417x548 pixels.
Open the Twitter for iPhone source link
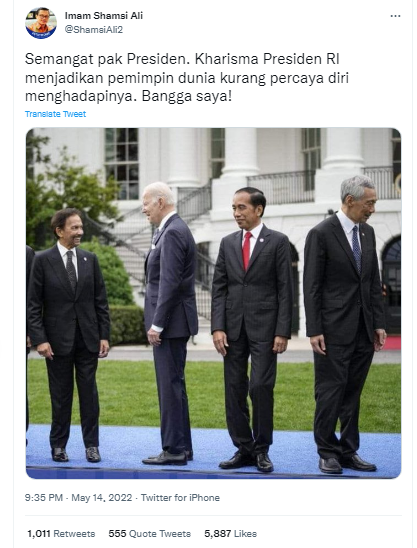pyautogui.click(x=180, y=498)
